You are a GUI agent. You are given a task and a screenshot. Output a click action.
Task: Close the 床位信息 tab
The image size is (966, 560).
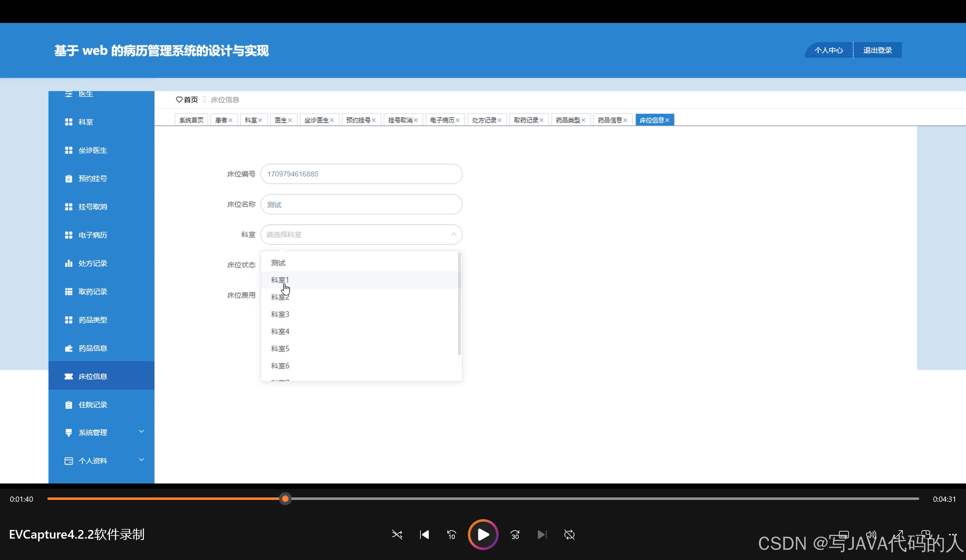pyautogui.click(x=667, y=120)
